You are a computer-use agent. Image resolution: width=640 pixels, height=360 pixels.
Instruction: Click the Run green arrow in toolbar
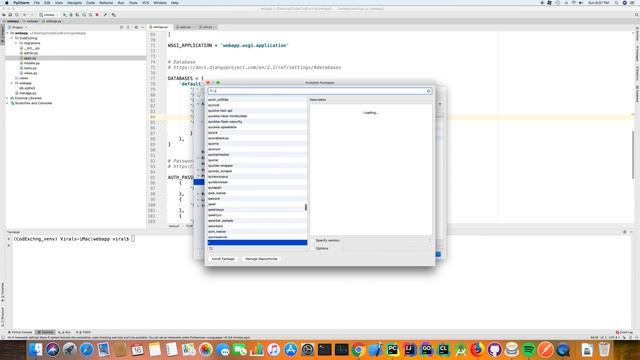[64, 15]
